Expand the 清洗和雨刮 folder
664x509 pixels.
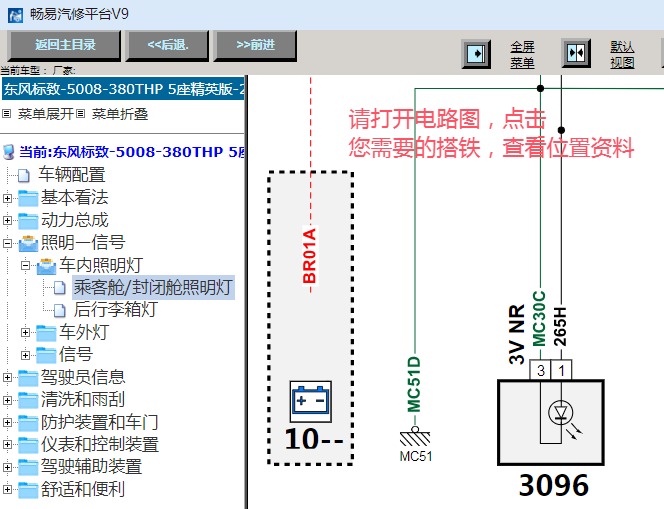point(7,400)
